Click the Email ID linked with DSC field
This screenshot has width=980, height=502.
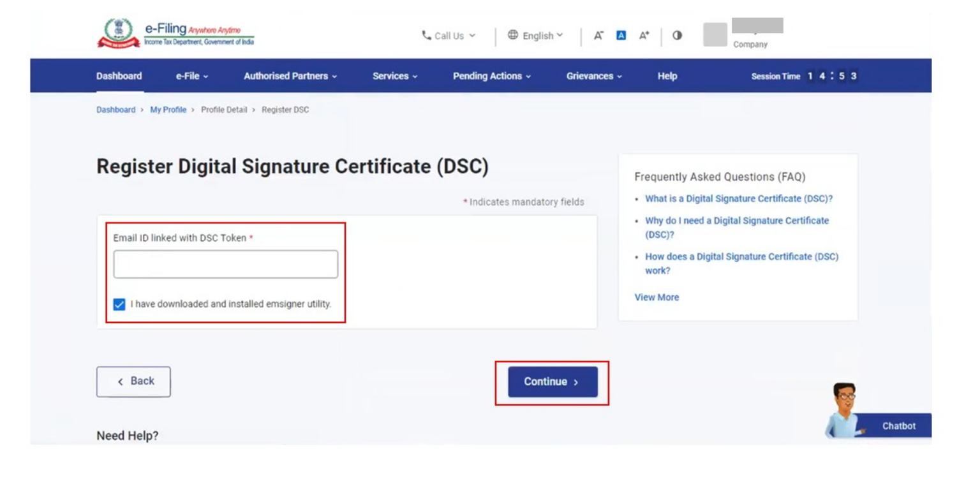(x=226, y=263)
